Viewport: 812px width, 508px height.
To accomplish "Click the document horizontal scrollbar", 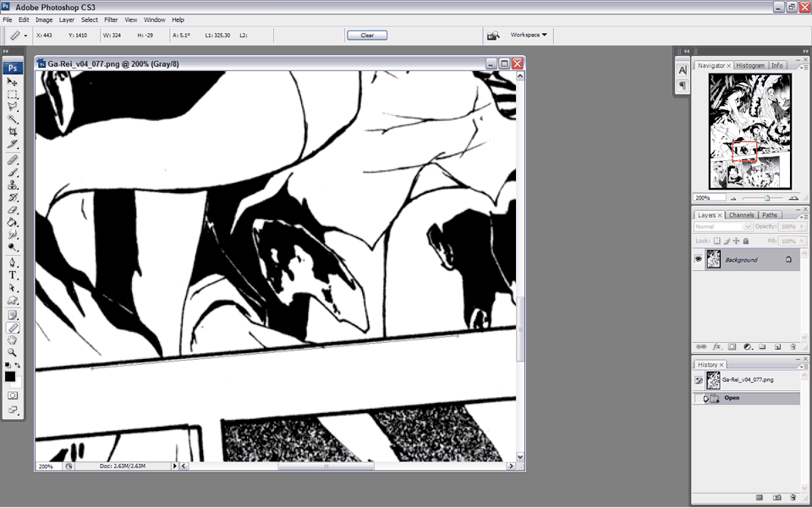I will 347,466.
